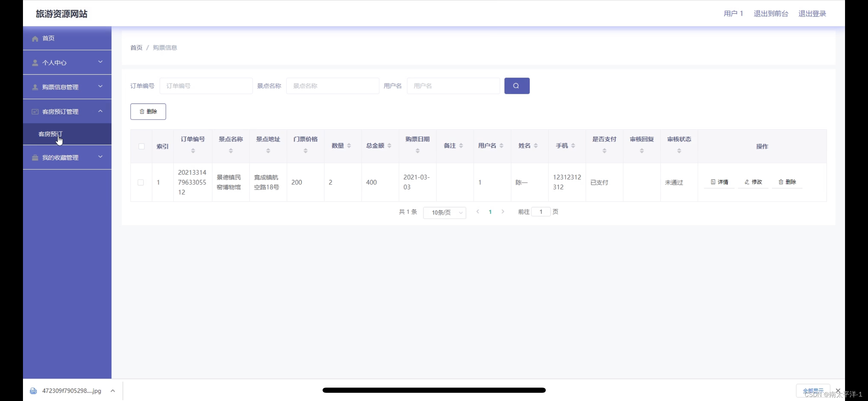The height and width of the screenshot is (401, 868).
Task: Open 个人中心 sidebar menu
Action: 67,63
